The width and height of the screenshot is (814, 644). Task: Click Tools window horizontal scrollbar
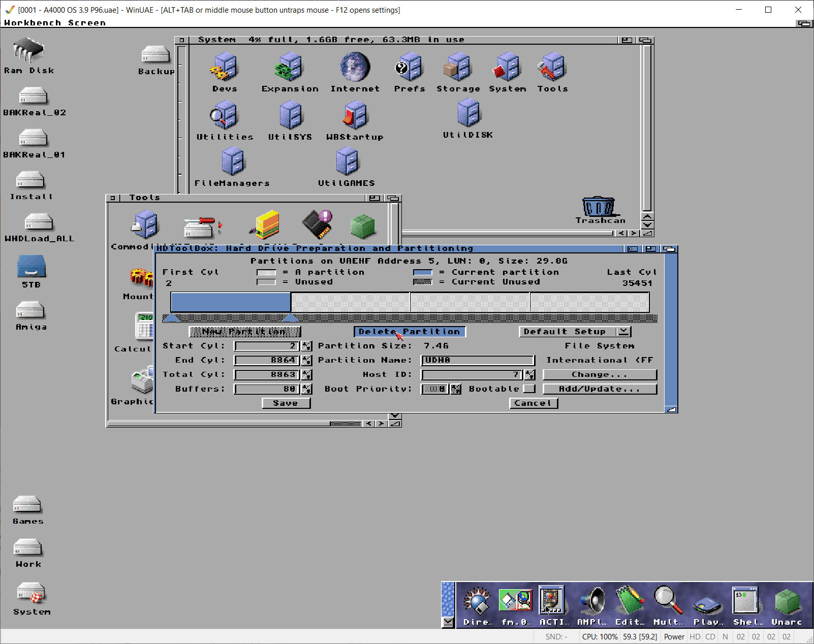234,423
